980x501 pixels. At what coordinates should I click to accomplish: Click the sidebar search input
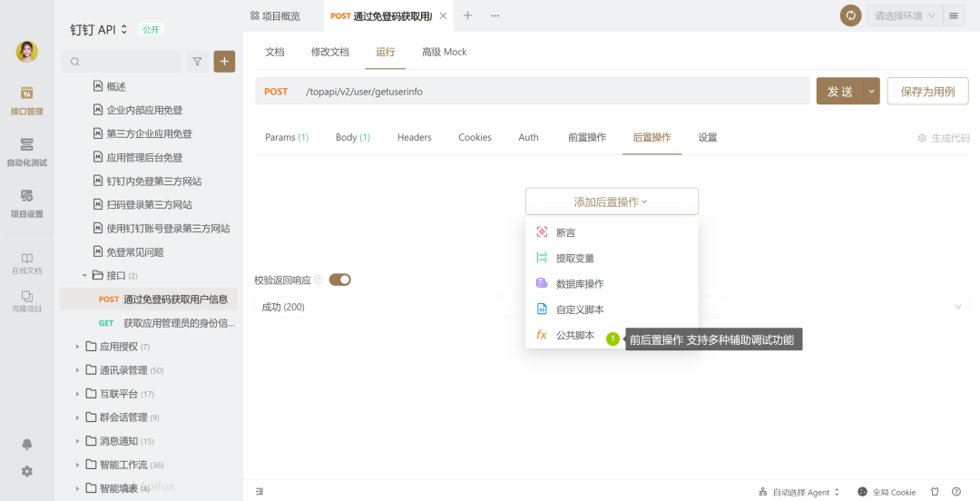pos(122,62)
